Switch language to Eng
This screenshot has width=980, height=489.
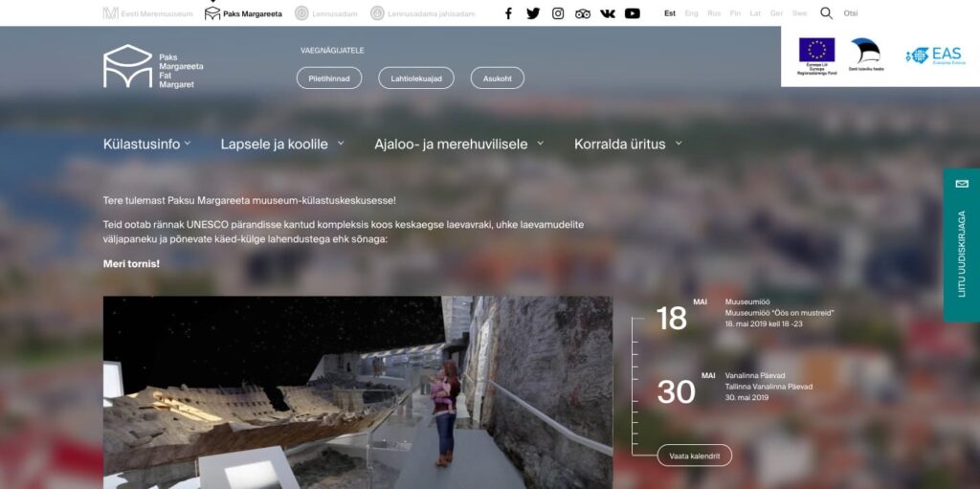[x=692, y=13]
